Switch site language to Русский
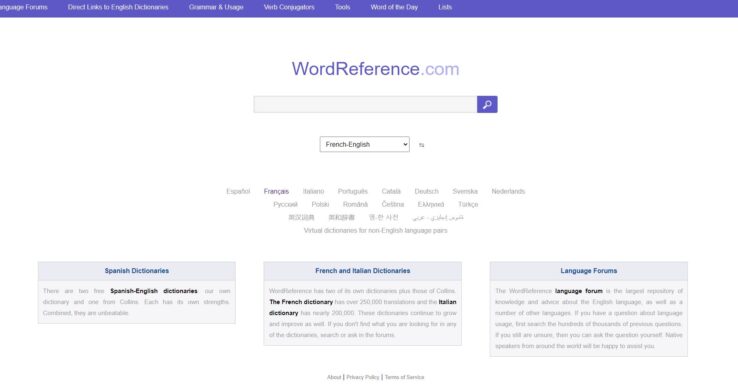The image size is (738, 386). point(286,204)
